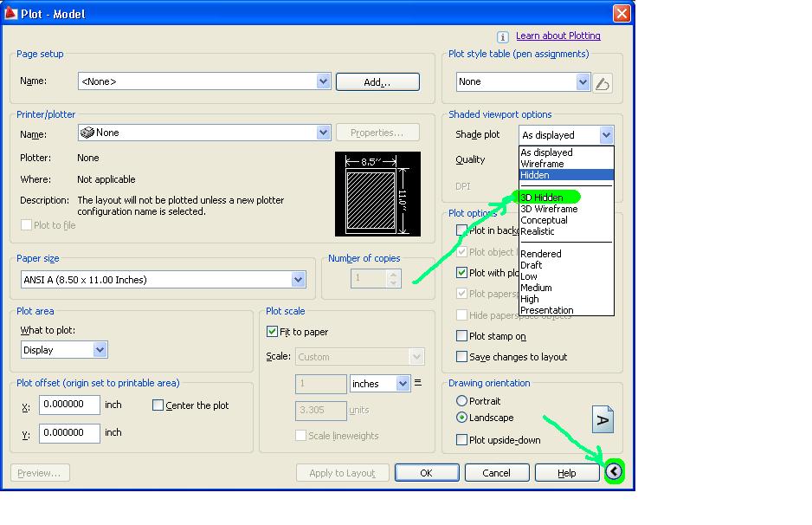Uncheck Fit to paper
This screenshot has width=812, height=525.
point(272,332)
